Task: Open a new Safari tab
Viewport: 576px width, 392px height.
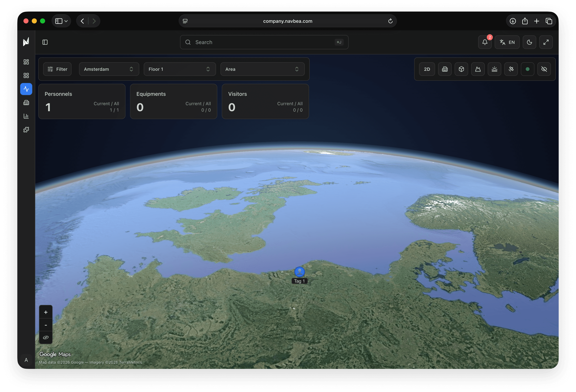Action: click(x=537, y=21)
